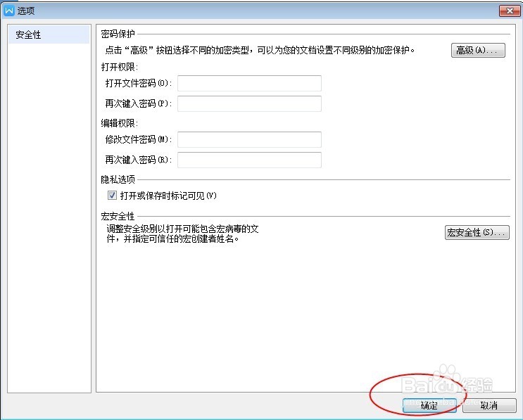This screenshot has height=420, width=523.
Task: Confirm with the 确定 button
Action: pyautogui.click(x=429, y=405)
